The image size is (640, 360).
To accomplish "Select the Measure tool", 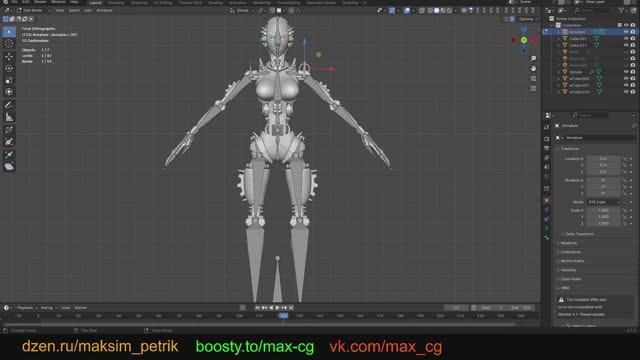I will coord(9,118).
